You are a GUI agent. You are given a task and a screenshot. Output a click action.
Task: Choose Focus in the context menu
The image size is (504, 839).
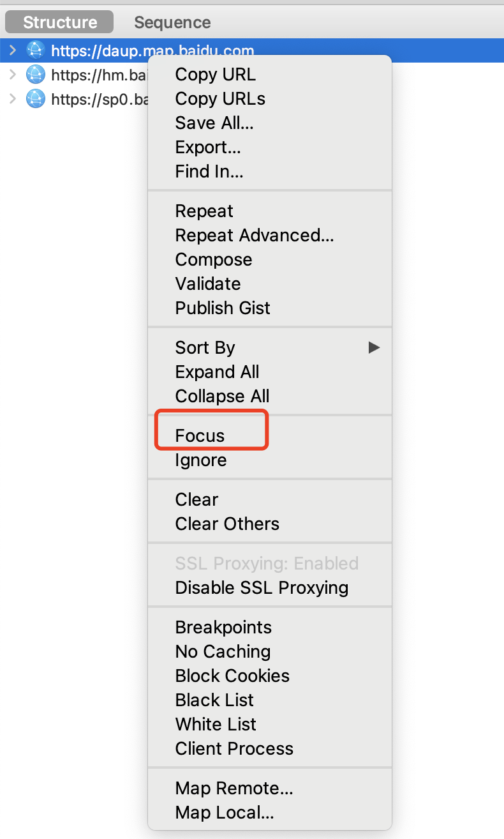200,435
